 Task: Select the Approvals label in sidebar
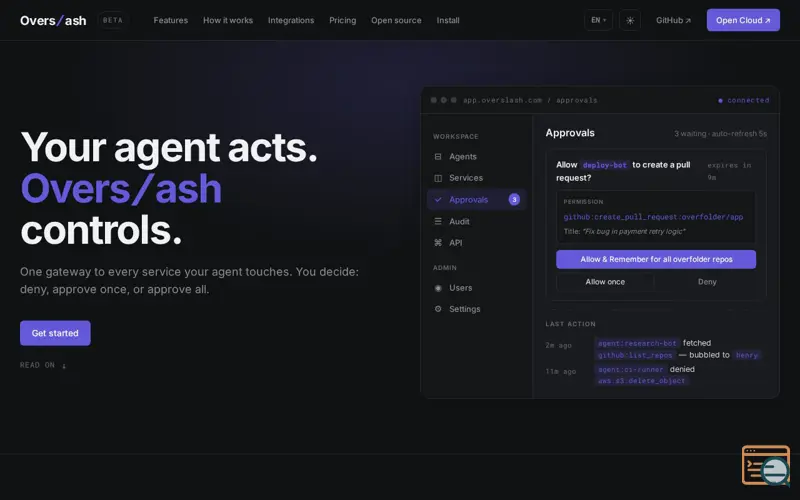468,199
